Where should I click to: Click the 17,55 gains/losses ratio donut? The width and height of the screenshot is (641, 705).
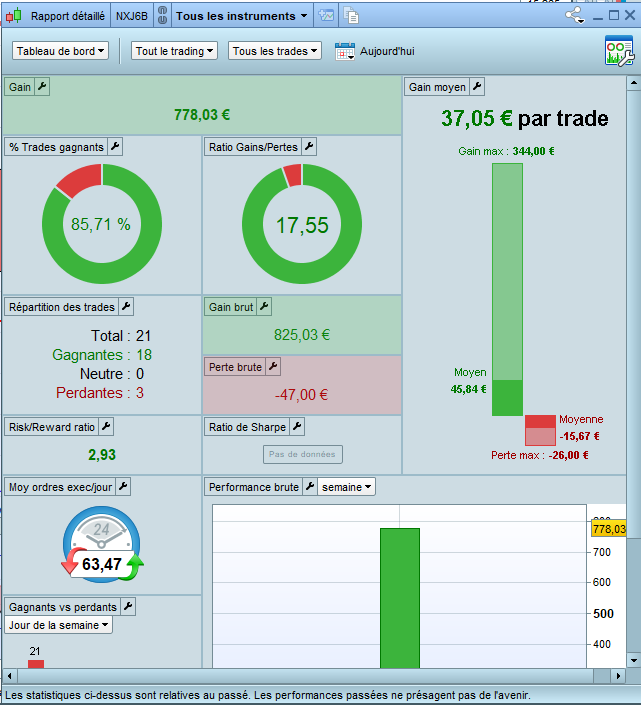(302, 224)
